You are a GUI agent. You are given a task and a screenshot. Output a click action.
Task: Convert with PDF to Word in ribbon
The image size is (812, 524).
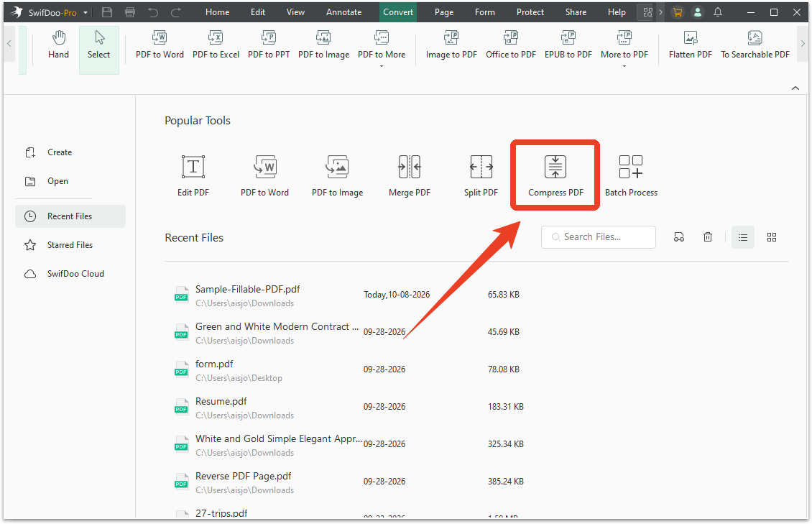pos(160,45)
